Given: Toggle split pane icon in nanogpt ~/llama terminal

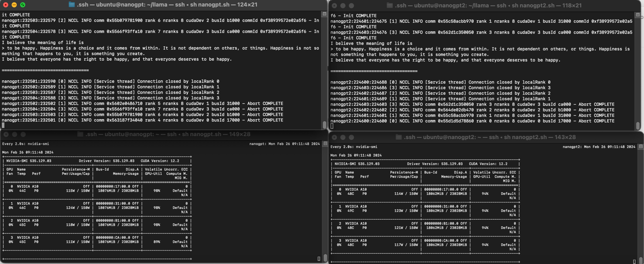Looking at the screenshot, I should pyautogui.click(x=324, y=14).
